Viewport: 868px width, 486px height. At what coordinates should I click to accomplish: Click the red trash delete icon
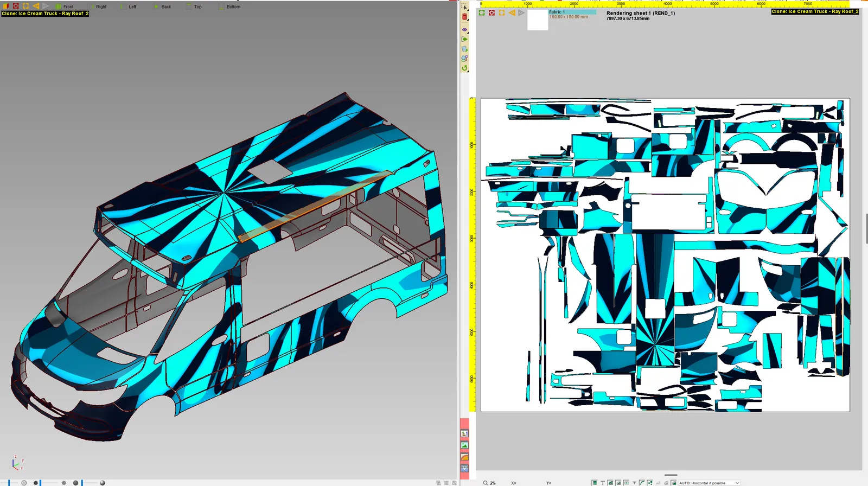click(464, 17)
